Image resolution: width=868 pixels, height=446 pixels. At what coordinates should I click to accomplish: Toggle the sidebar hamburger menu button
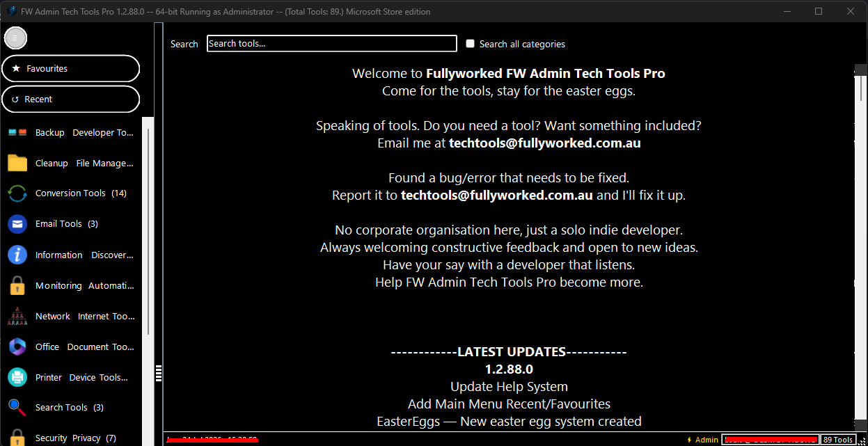[15, 38]
